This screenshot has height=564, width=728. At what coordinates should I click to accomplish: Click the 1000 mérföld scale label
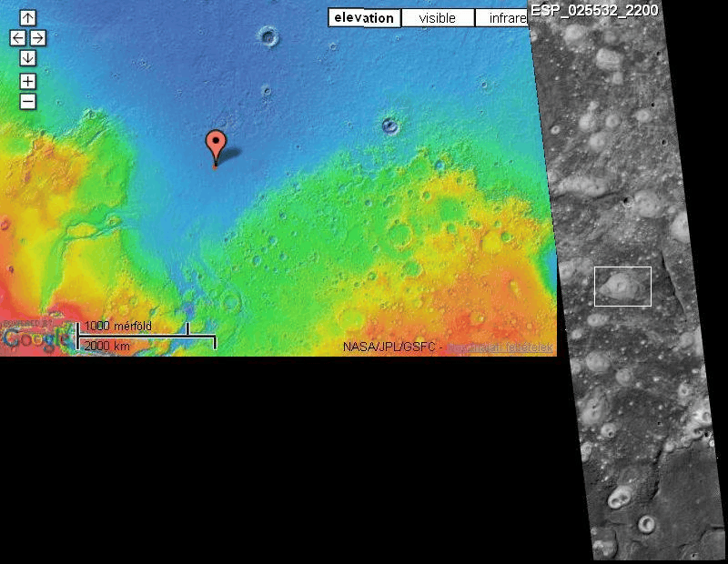(118, 326)
